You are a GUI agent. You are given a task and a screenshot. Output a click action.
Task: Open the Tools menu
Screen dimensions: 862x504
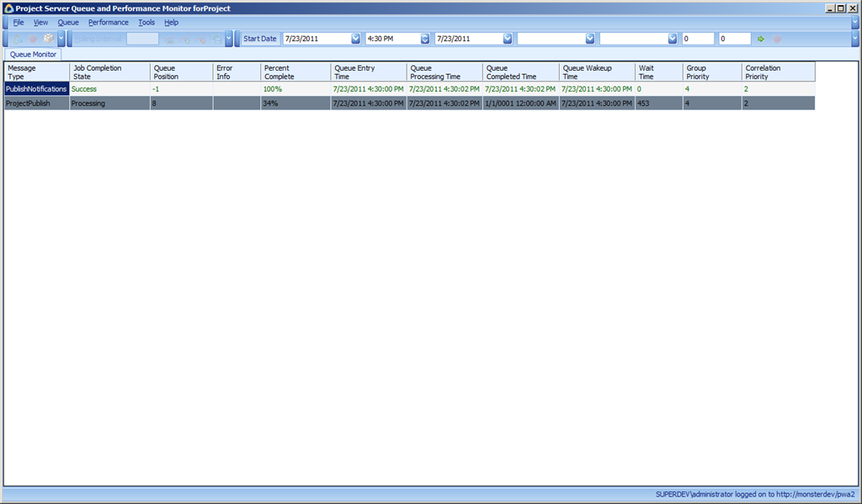tap(146, 23)
